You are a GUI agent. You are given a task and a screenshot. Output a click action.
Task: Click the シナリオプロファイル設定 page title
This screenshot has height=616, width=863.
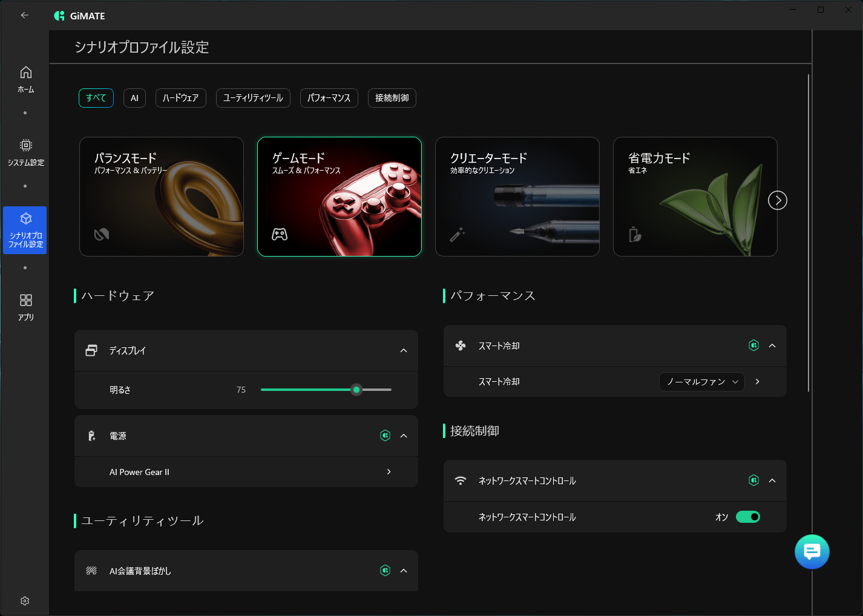coord(142,47)
